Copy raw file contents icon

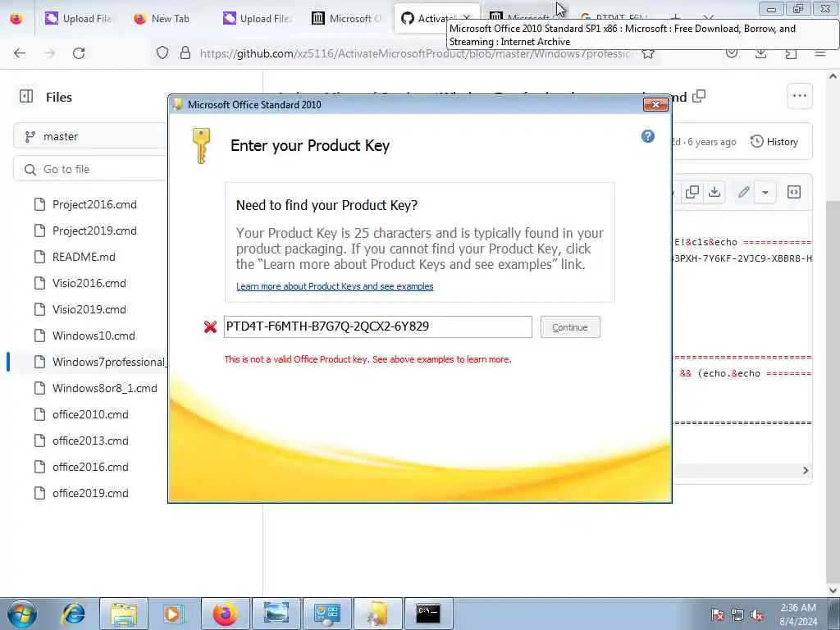click(692, 192)
